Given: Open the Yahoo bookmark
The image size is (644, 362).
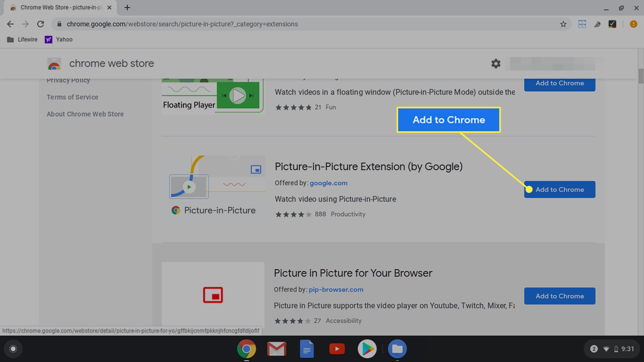Looking at the screenshot, I should pos(59,40).
